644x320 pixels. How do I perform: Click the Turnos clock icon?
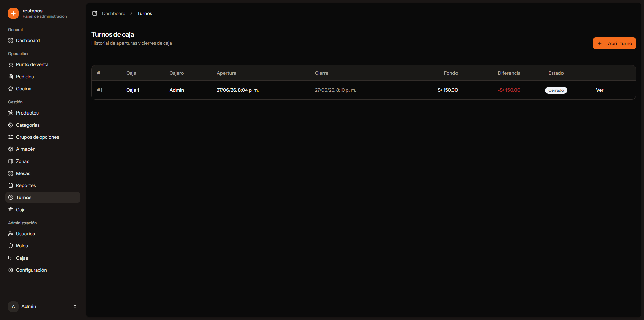(11, 197)
